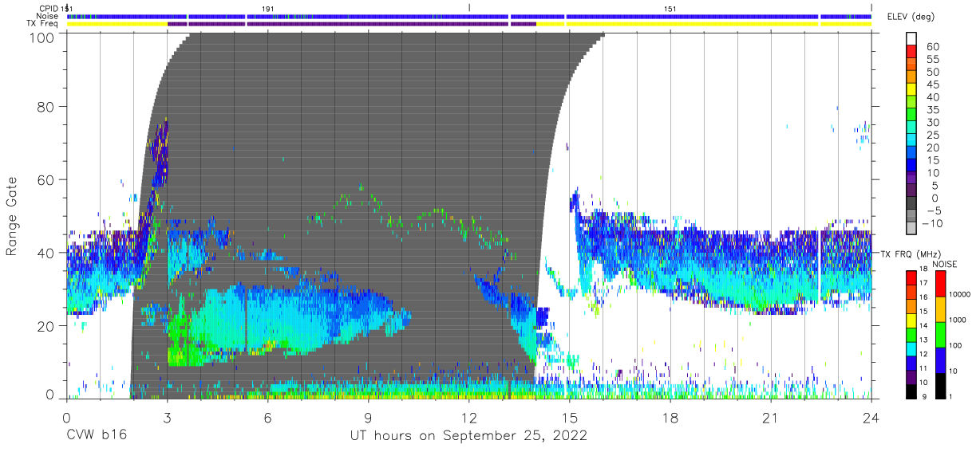Pick the pure orange ELEV colorbar swatch
This screenshot has height=452, width=980.
pos(911,76)
